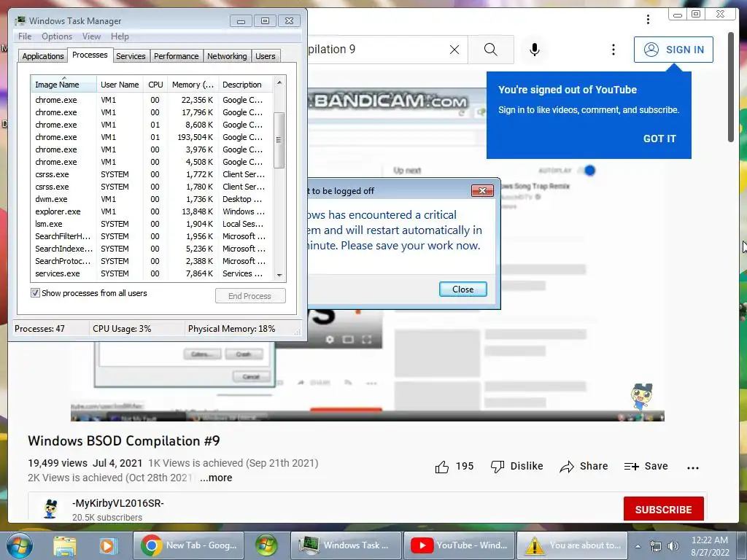The height and width of the screenshot is (560, 747).
Task: Click the Share arrow button
Action: [584, 466]
